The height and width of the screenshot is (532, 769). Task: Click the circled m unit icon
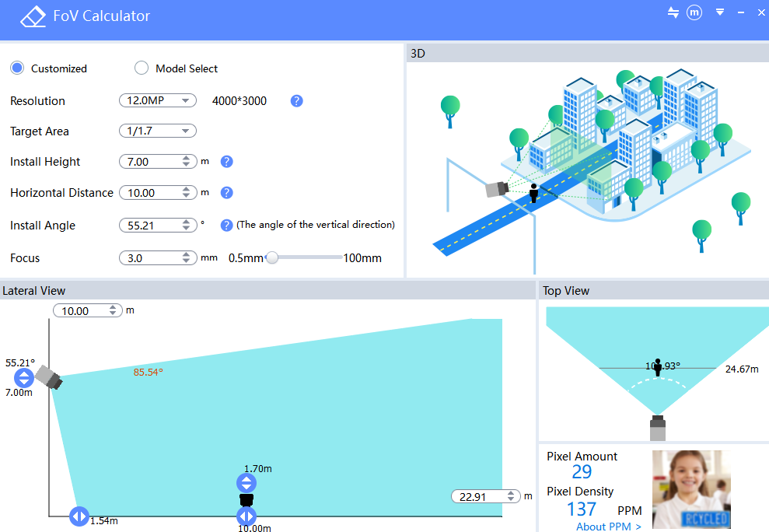694,12
